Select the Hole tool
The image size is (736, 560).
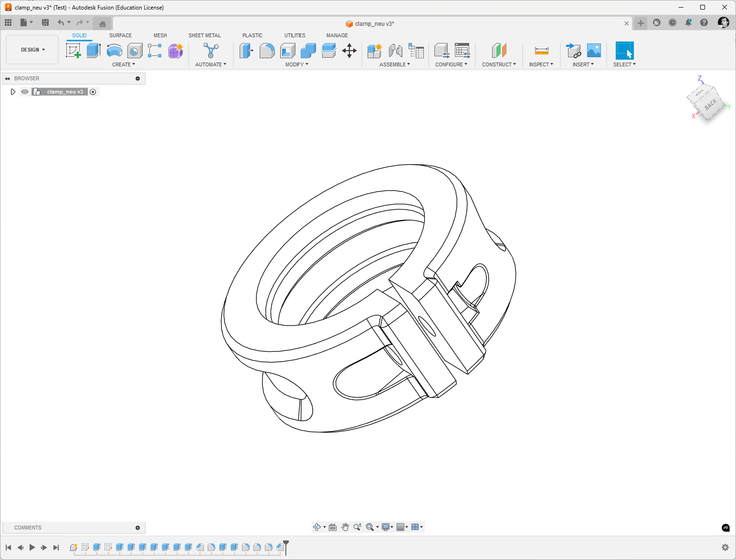(135, 50)
